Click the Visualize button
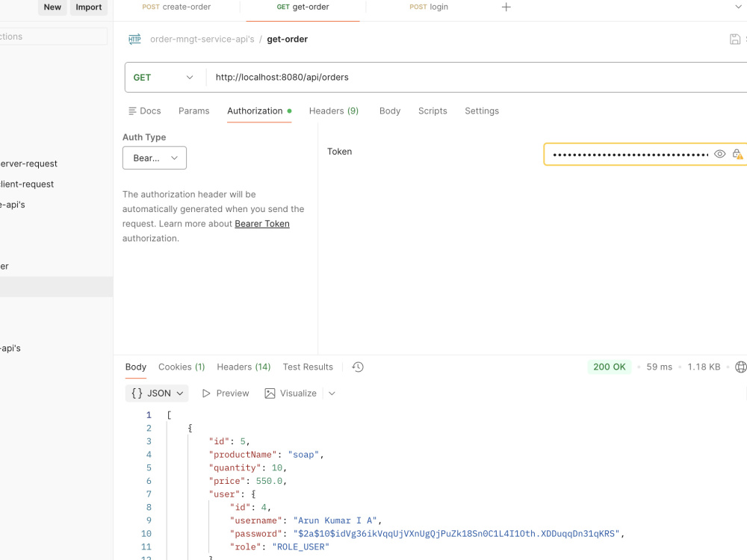 (x=291, y=393)
